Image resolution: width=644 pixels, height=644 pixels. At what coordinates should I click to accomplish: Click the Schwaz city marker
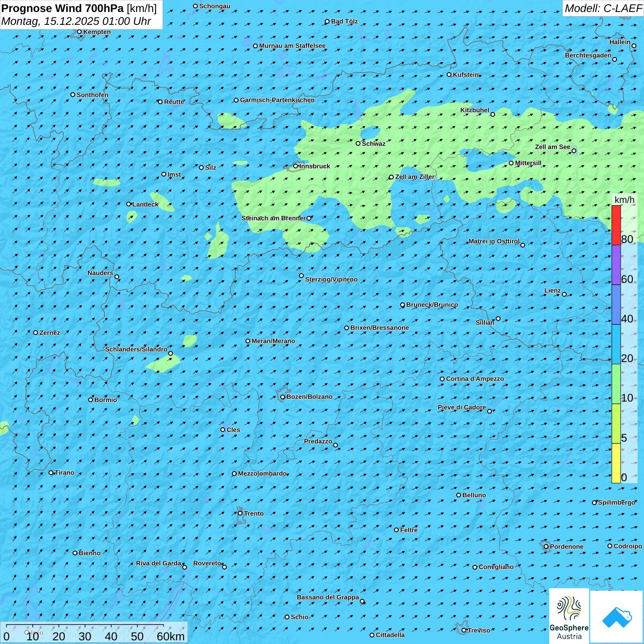click(x=358, y=144)
